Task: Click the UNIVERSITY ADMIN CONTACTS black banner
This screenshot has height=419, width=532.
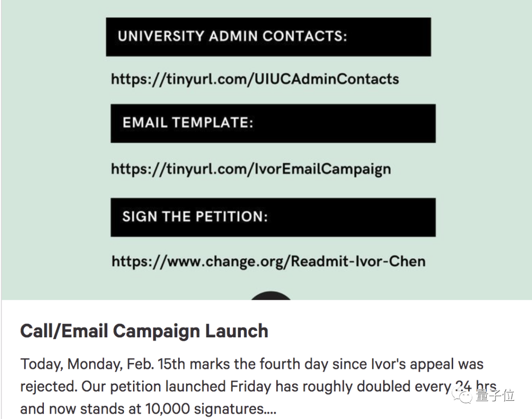Action: pyautogui.click(x=268, y=37)
